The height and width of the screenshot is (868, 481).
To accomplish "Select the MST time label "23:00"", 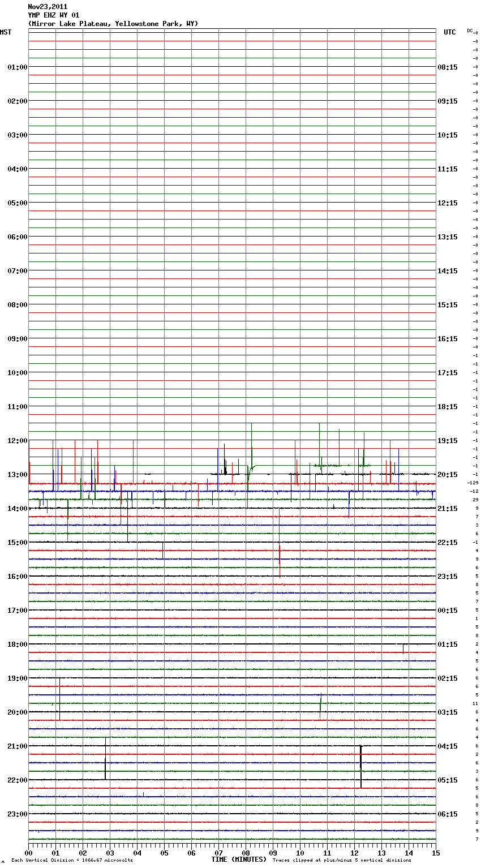I will click(18, 814).
